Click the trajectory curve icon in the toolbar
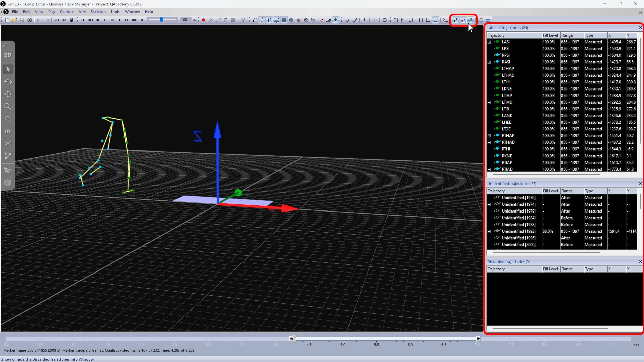644x362 pixels. pos(218,20)
